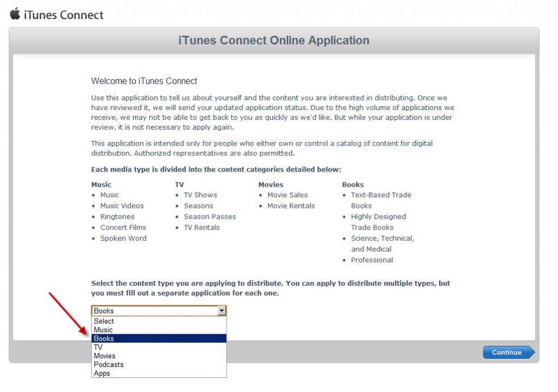The height and width of the screenshot is (392, 558).
Task: Click the bold 'Books' column heading
Action: click(x=353, y=185)
